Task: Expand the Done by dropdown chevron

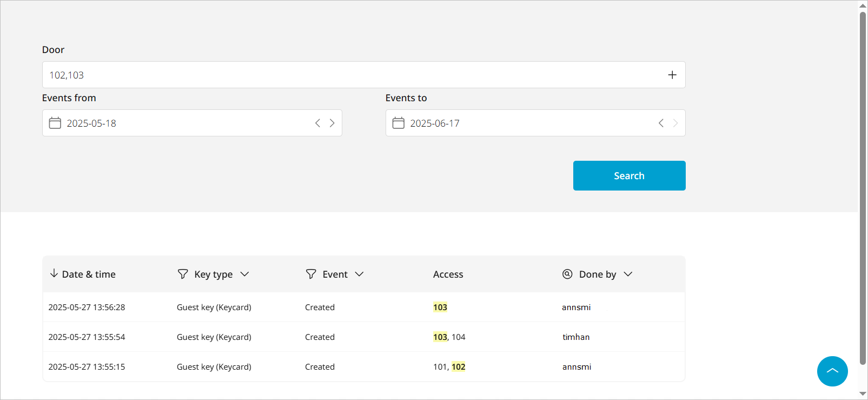Action: (628, 274)
